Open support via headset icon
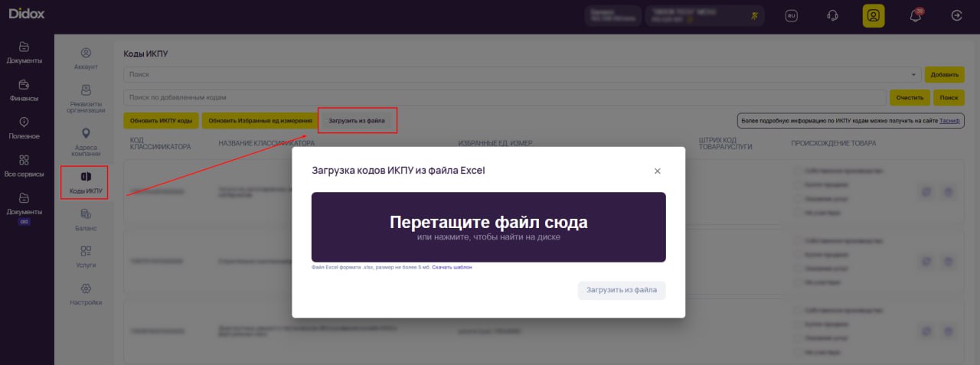The image size is (980, 365). click(832, 15)
